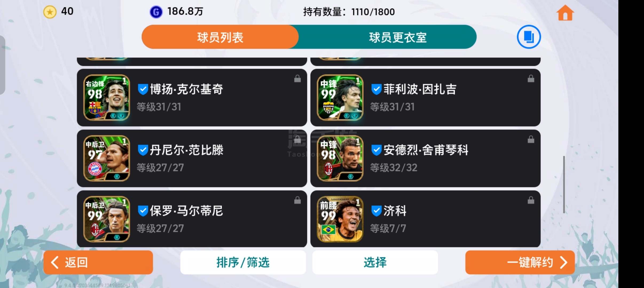Screen dimensions: 644x288
Task: Open the 排序/筛选 sort filter options
Action: click(243, 262)
